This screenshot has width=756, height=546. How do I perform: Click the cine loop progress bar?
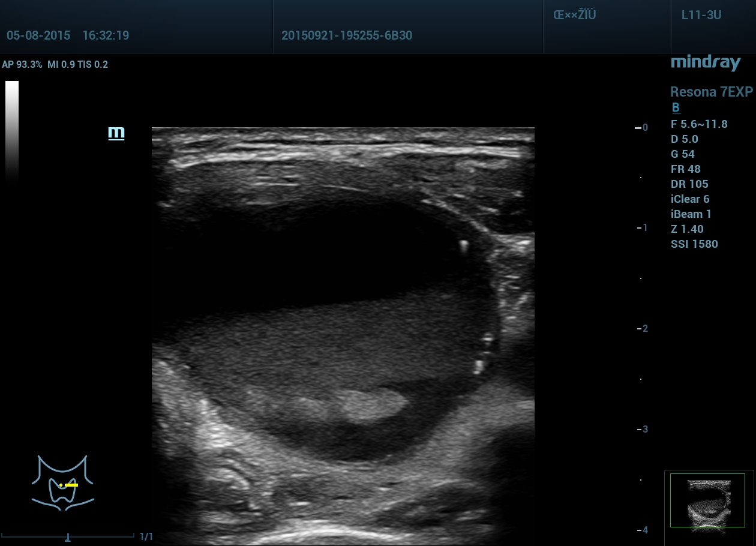pos(68,536)
